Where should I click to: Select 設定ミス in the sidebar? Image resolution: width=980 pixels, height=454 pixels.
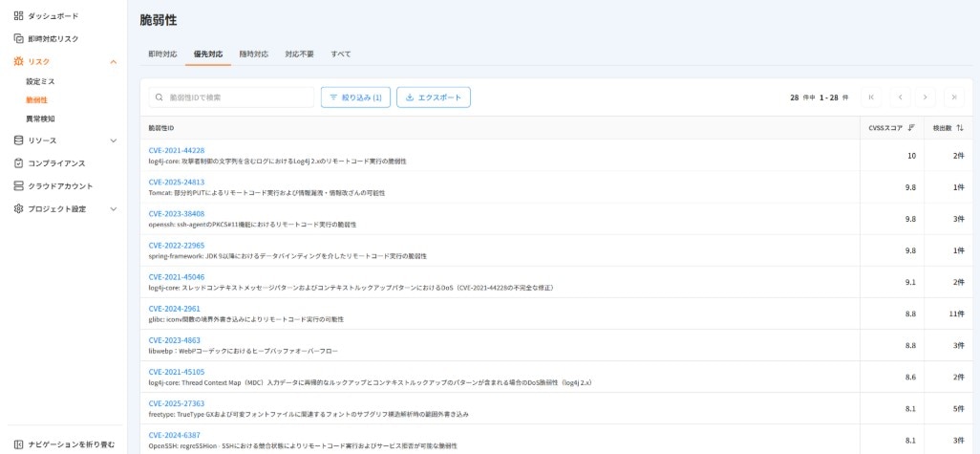point(40,82)
